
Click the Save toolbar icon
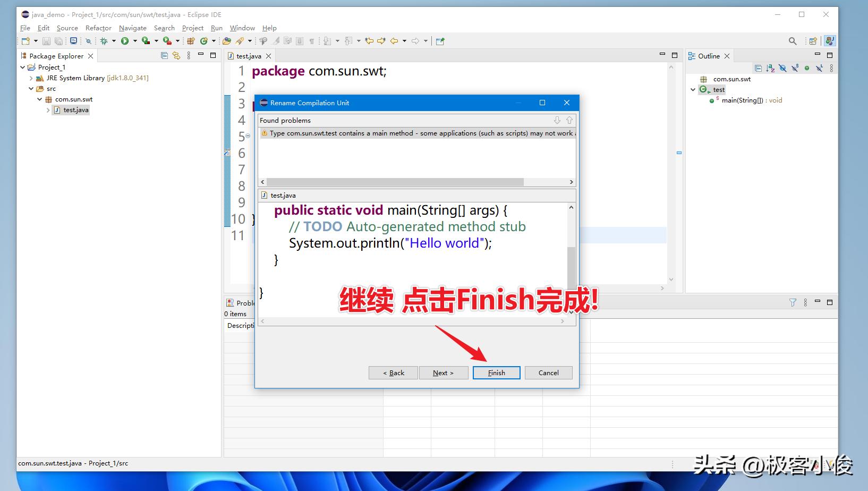pos(46,40)
